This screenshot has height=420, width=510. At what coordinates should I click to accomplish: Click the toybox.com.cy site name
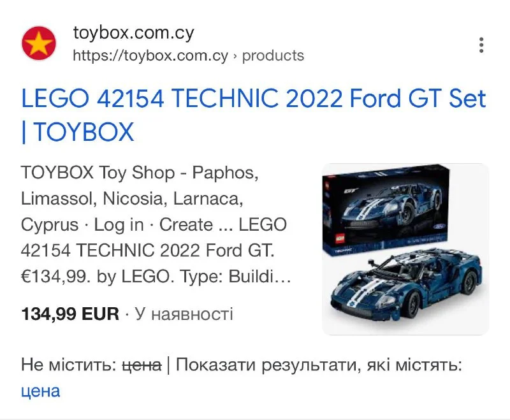tap(134, 33)
